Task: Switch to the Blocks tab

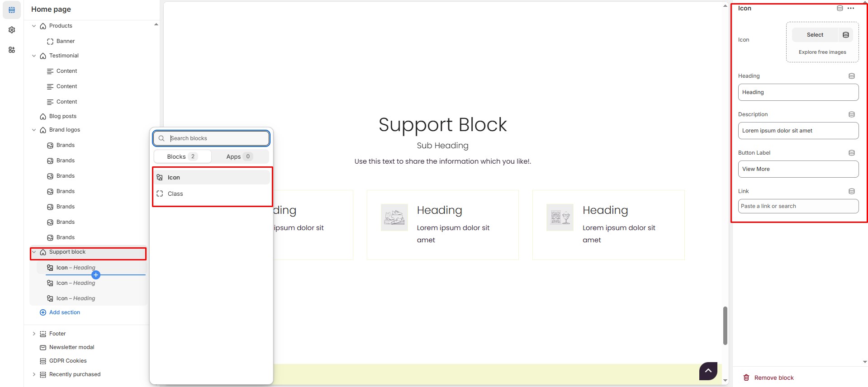Action: pyautogui.click(x=182, y=156)
